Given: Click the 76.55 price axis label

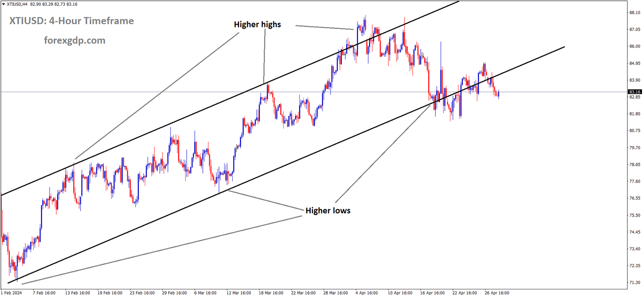Looking at the screenshot, I should pyautogui.click(x=635, y=198).
